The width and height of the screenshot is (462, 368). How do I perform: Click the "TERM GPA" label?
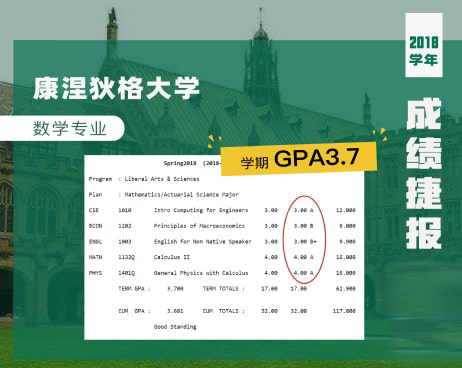[x=134, y=288]
